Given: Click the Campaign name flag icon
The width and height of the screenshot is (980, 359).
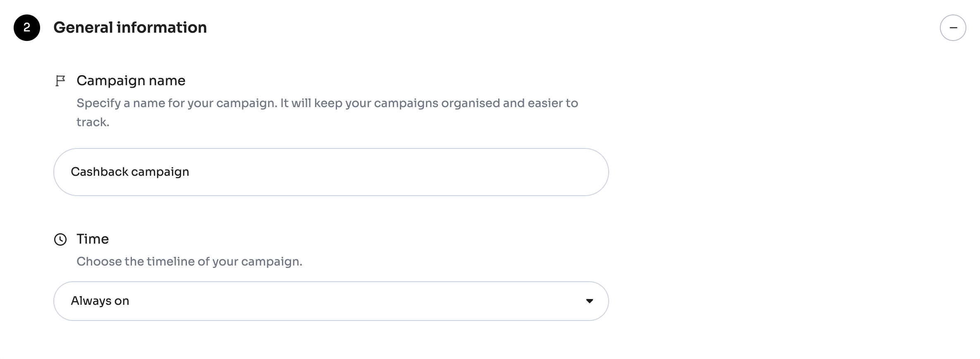Looking at the screenshot, I should coord(60,81).
